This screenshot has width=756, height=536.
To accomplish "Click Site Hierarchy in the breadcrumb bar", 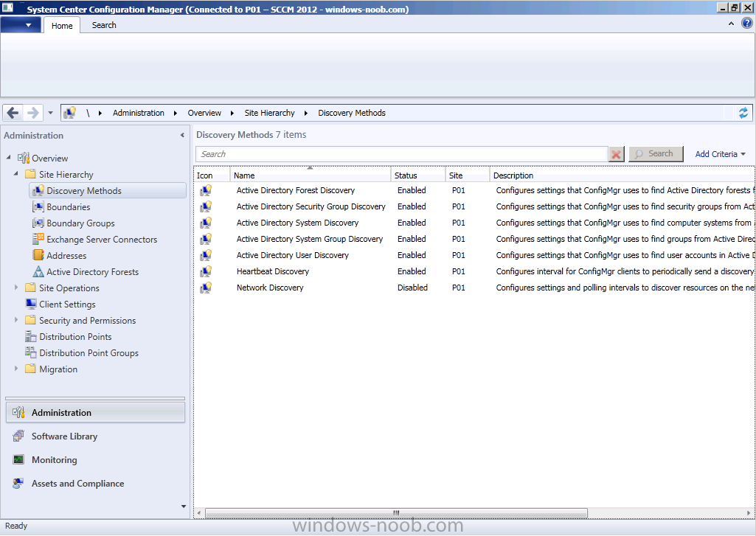I will tap(269, 113).
